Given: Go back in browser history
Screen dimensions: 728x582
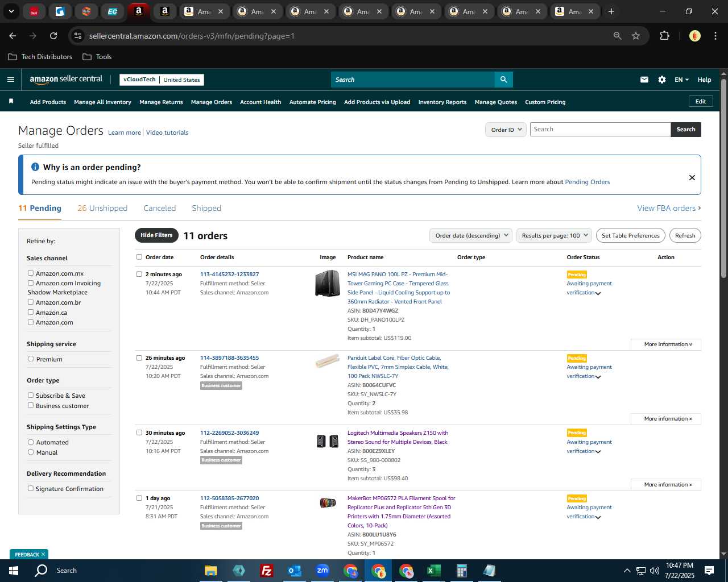Looking at the screenshot, I should pos(13,36).
